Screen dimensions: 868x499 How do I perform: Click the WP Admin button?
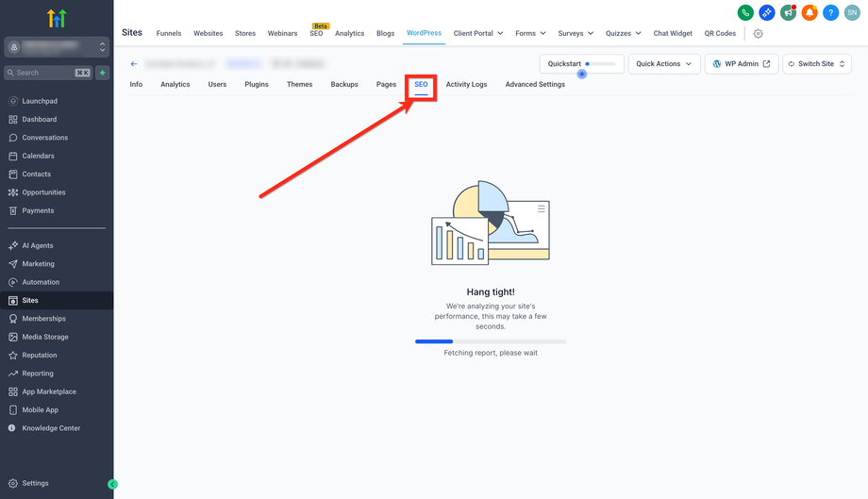pos(742,63)
